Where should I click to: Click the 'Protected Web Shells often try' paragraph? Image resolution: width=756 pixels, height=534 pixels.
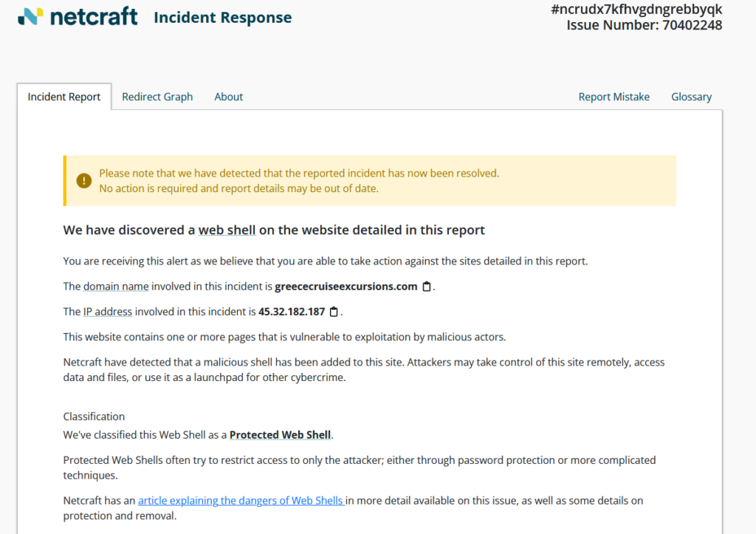pyautogui.click(x=360, y=468)
